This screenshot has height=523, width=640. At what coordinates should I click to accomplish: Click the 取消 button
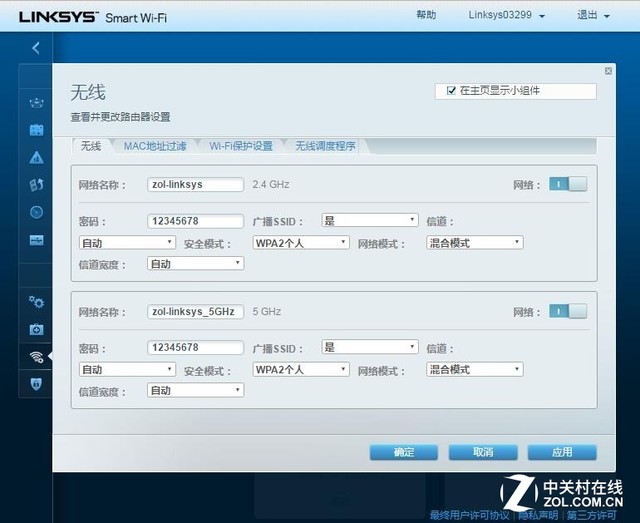tap(483, 452)
